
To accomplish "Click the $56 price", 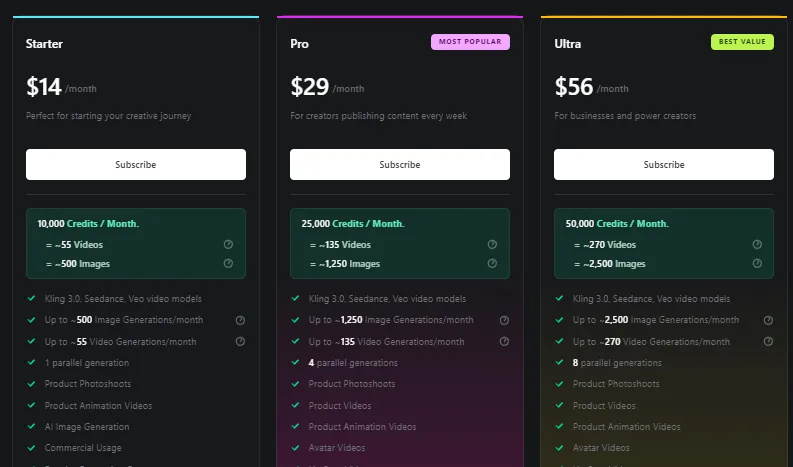I will tap(574, 87).
